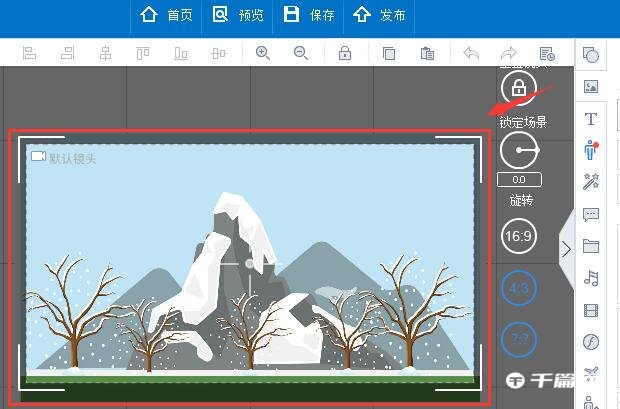Click the copy icon in the toolbar
Screen dimensions: 620x409
(x=390, y=53)
